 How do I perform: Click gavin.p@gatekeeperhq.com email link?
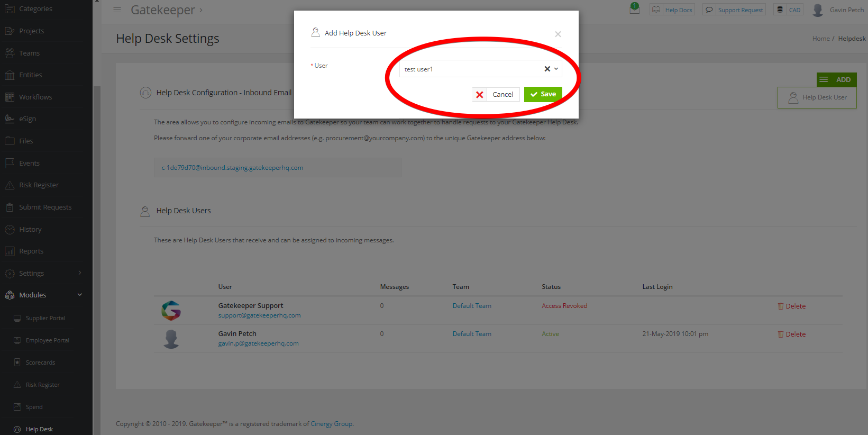[x=258, y=343]
